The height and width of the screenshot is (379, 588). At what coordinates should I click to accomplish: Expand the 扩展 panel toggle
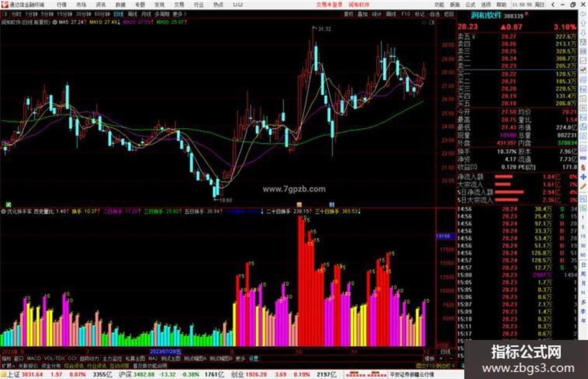pyautogui.click(x=8, y=365)
